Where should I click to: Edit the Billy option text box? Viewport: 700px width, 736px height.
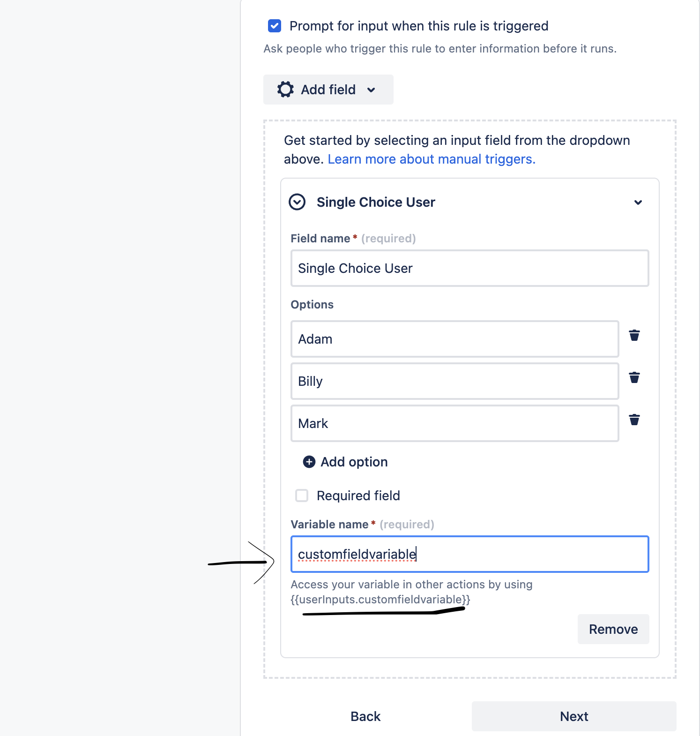click(454, 381)
